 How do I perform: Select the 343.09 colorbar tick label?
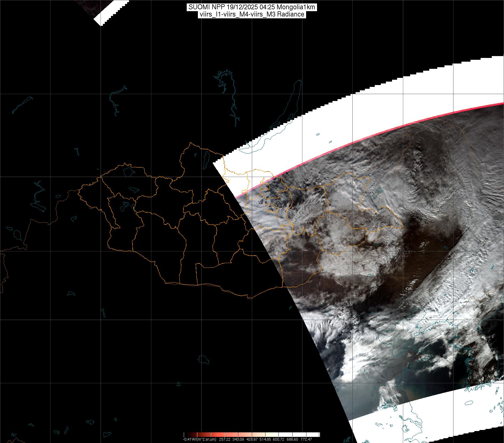pyautogui.click(x=238, y=439)
